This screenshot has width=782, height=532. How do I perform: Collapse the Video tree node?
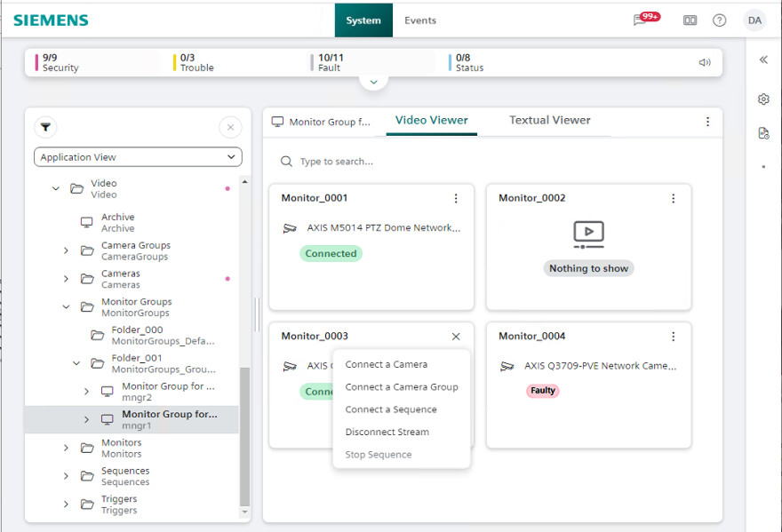[x=56, y=189]
